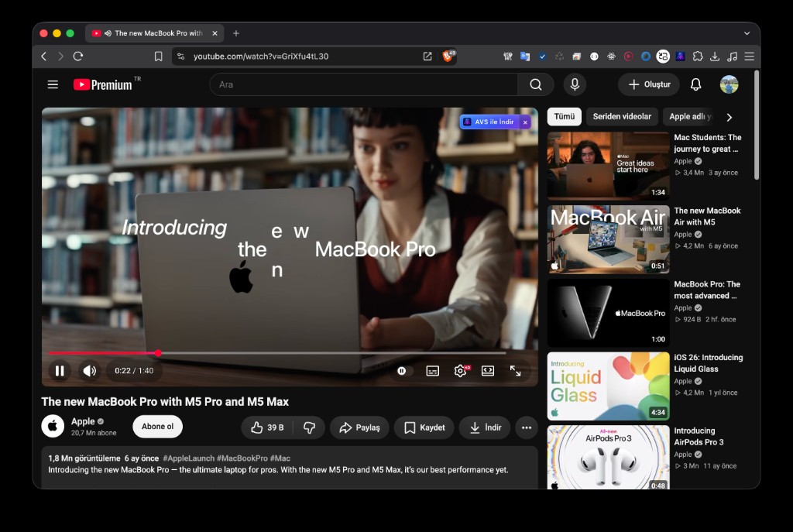Open a new browser tab
This screenshot has width=793, height=532.
click(x=236, y=33)
